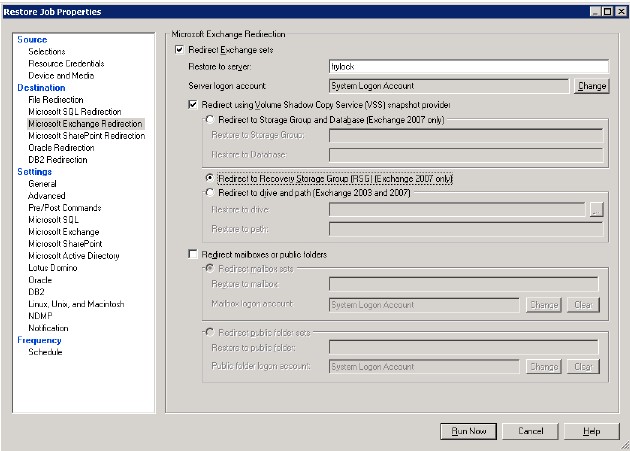Open the Frequency section heading
The image size is (630, 451).
[x=39, y=340]
